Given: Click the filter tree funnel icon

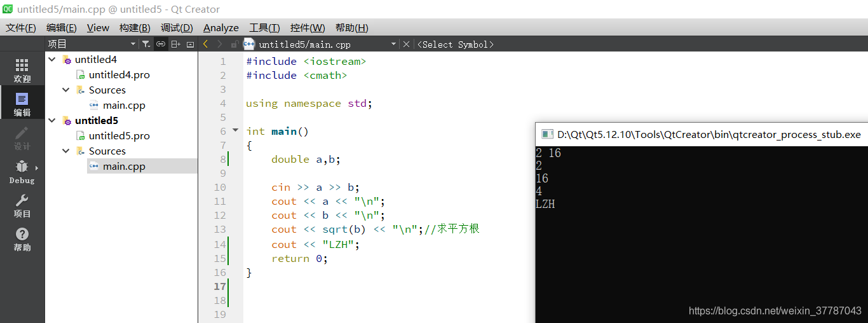Looking at the screenshot, I should coord(146,44).
